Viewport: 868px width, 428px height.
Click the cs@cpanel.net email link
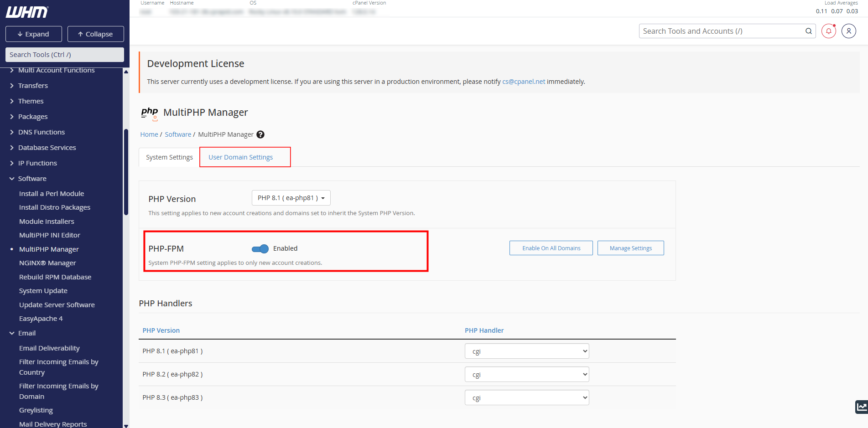tap(524, 82)
